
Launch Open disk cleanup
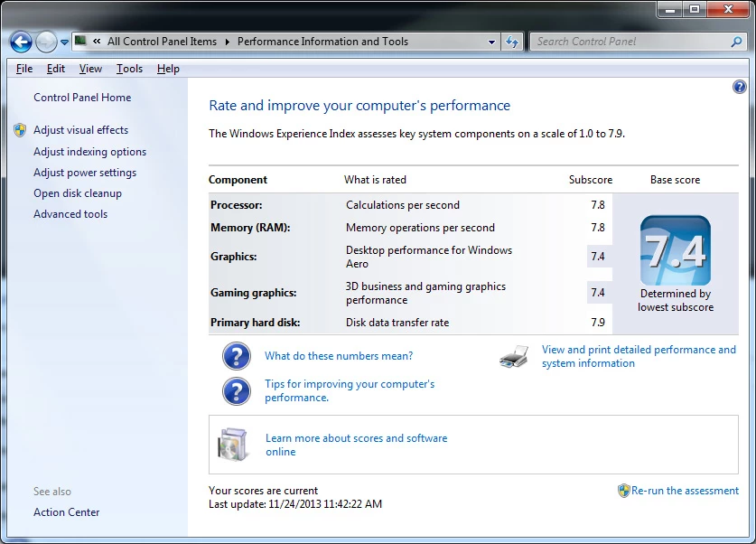click(x=78, y=193)
